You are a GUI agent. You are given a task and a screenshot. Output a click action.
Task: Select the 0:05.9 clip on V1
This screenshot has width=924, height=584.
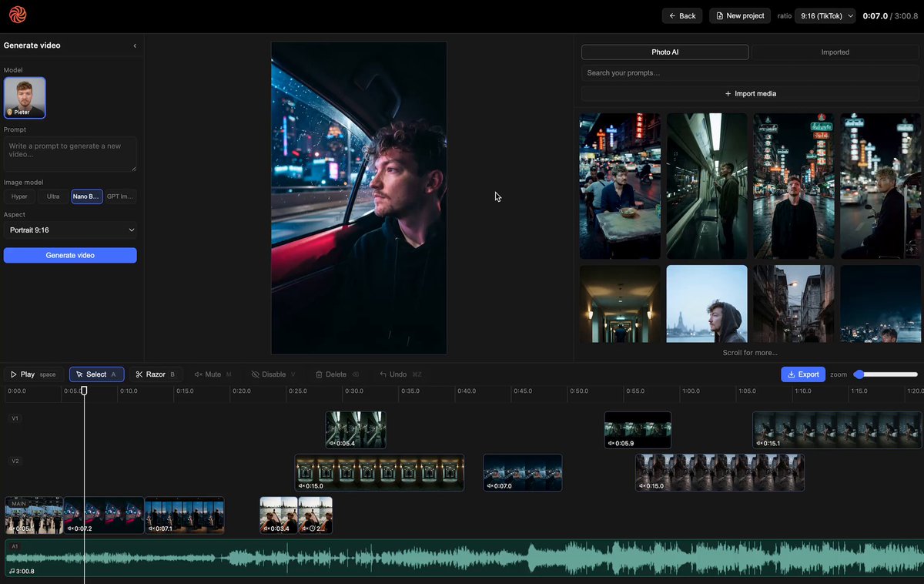pos(638,430)
